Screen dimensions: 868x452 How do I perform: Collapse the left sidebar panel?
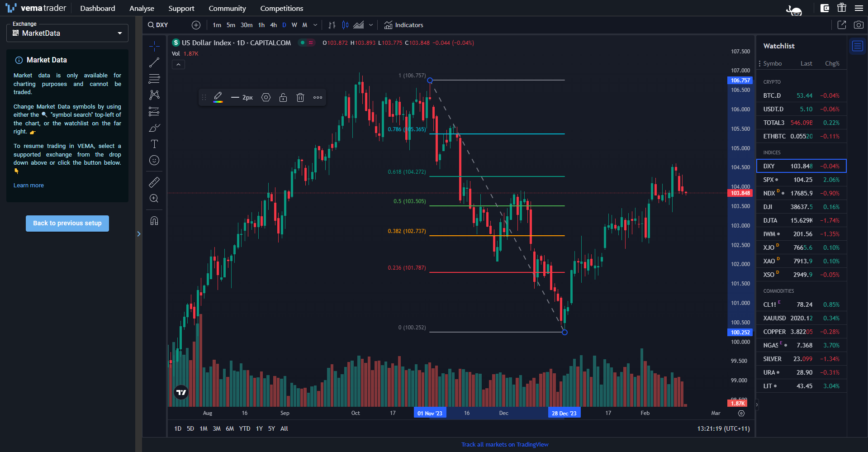click(x=139, y=234)
